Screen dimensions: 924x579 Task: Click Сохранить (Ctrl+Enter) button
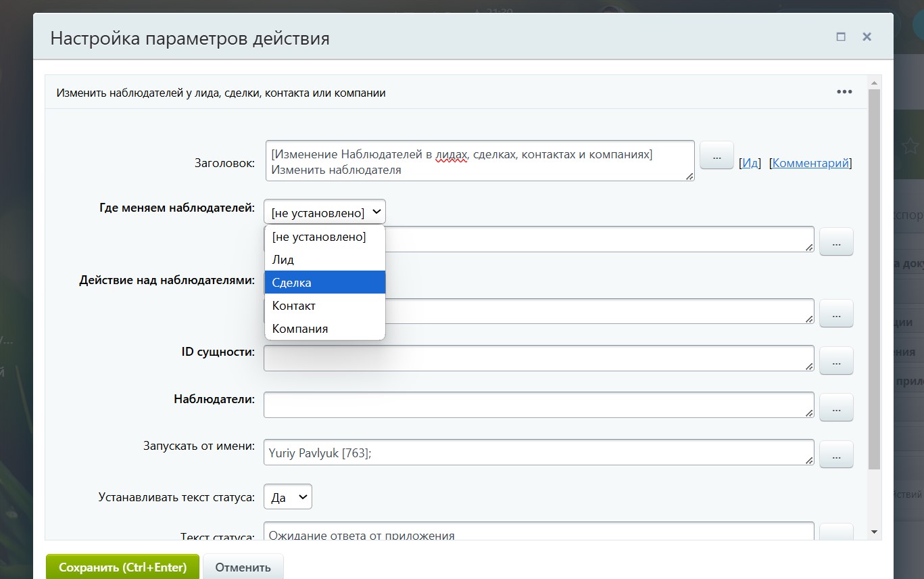(122, 567)
